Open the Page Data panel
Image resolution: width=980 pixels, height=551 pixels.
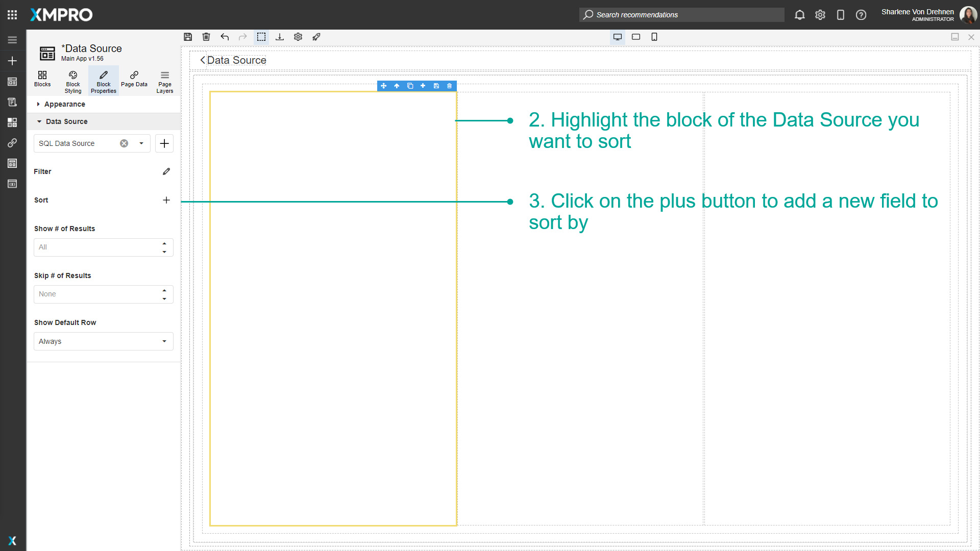(134, 81)
